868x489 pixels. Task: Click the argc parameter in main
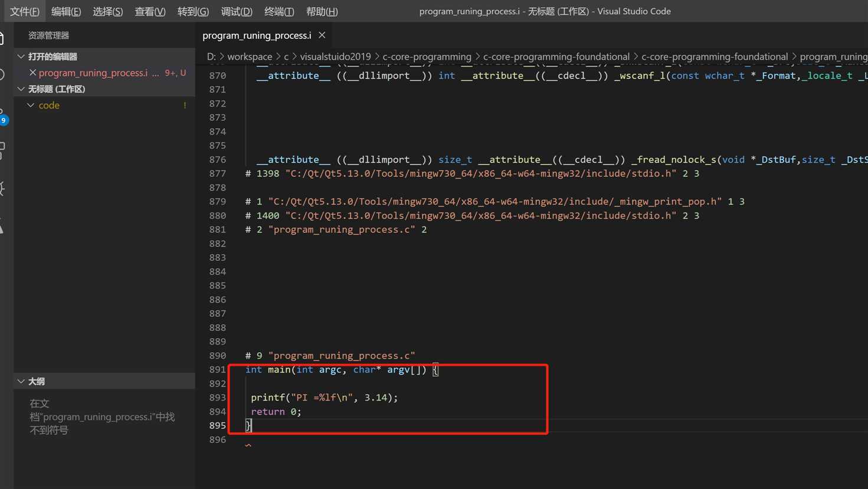tap(330, 370)
